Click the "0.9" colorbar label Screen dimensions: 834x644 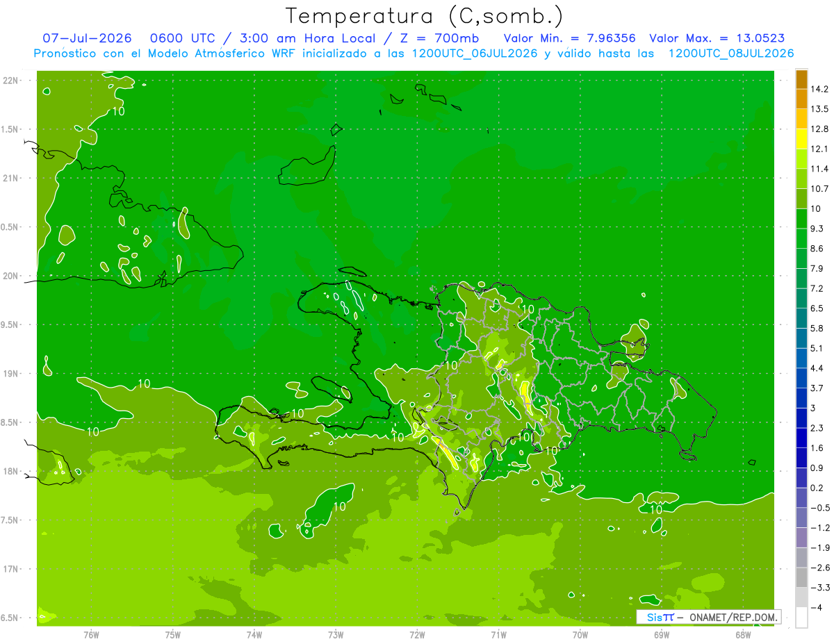[x=817, y=468]
